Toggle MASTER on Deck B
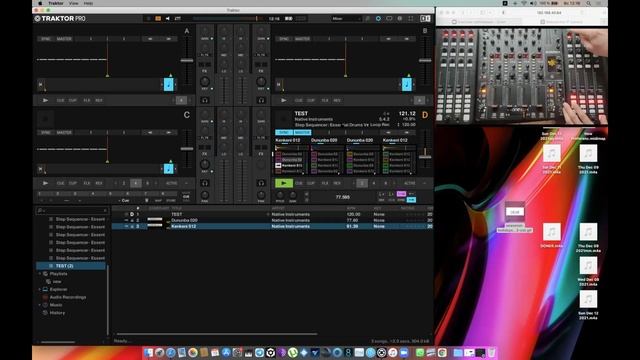Screen dimensions: 640x360 pos(302,39)
